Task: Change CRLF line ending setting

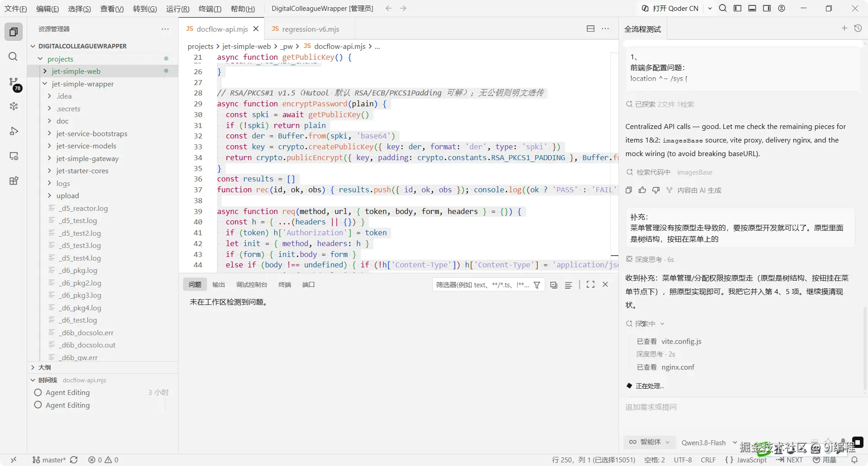Action: coord(708,460)
